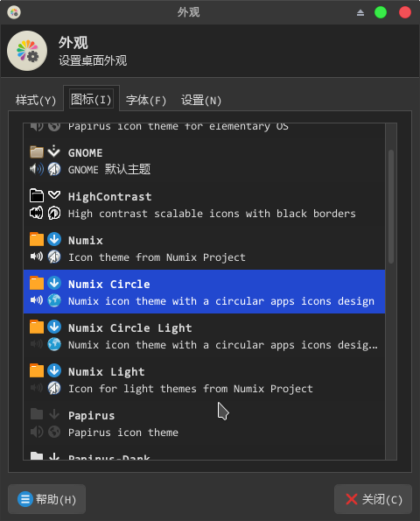The image size is (420, 521).
Task: Click the 帮助(H) button
Action: coord(47,499)
